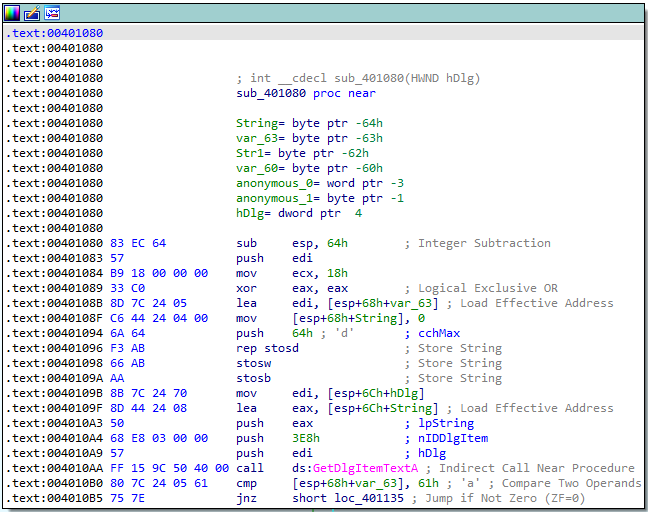Click the sub esp, 64h instruction
648x512 pixels.
292,243
